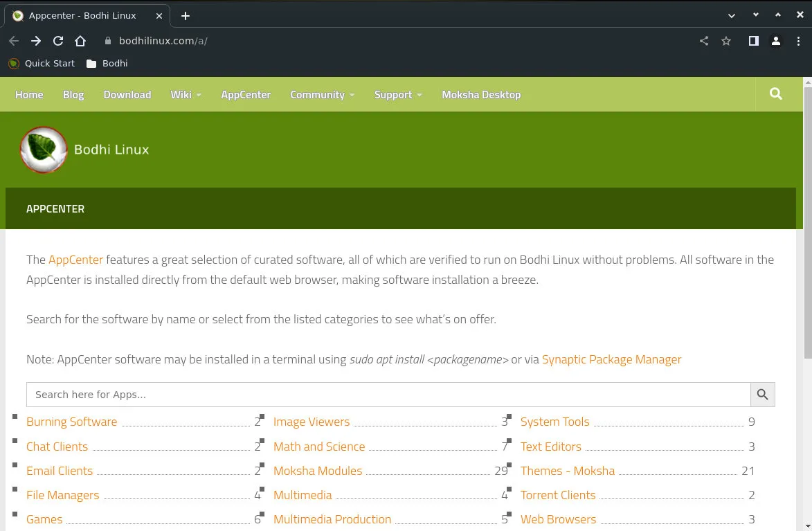This screenshot has width=812, height=531.
Task: Open the Synaptic Package Manager link
Action: (x=611, y=359)
